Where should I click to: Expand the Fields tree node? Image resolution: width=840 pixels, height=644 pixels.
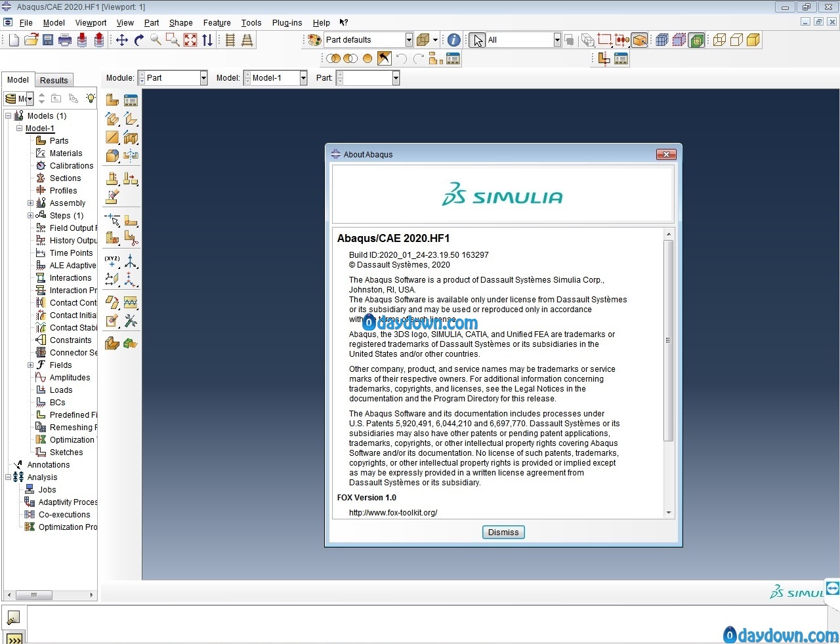(x=30, y=365)
